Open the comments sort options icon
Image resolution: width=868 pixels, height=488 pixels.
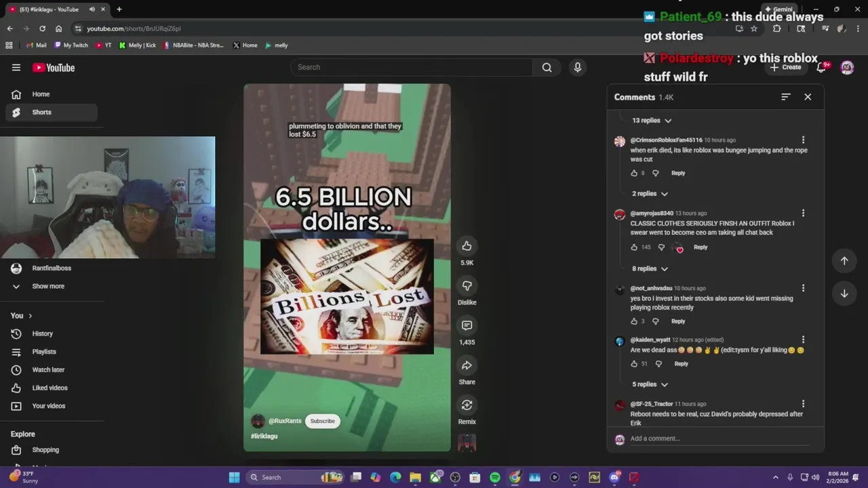point(785,97)
